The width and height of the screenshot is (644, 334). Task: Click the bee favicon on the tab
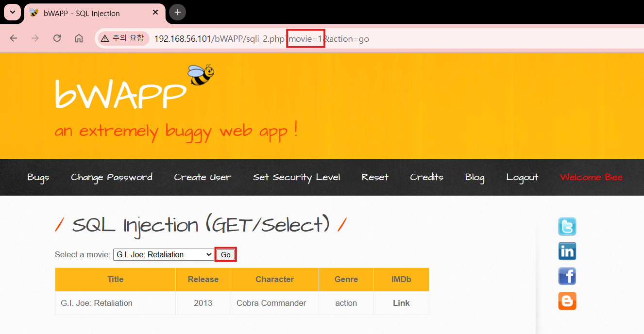[34, 13]
